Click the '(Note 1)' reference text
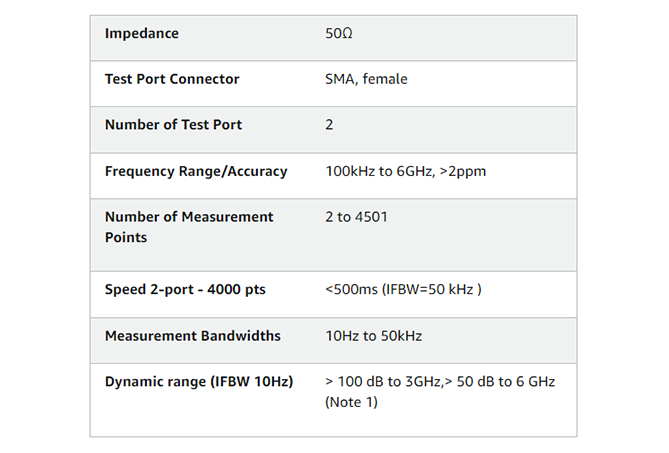The width and height of the screenshot is (669, 453). pyautogui.click(x=352, y=402)
